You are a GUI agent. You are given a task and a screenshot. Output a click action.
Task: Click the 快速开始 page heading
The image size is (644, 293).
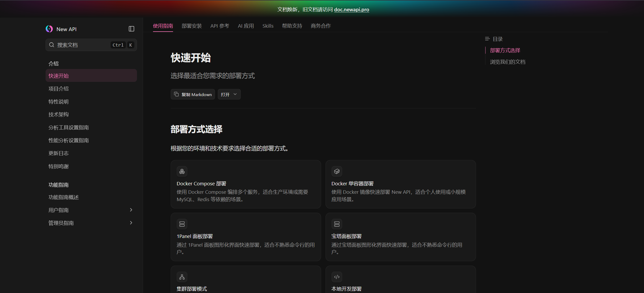191,58
